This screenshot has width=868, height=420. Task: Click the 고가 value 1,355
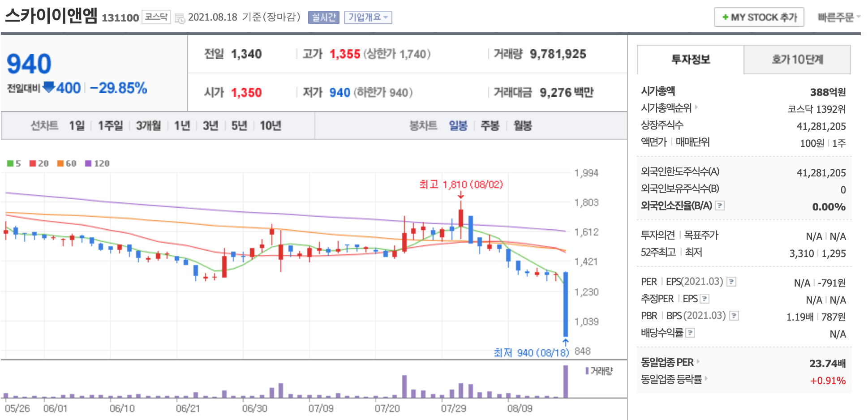coord(345,54)
